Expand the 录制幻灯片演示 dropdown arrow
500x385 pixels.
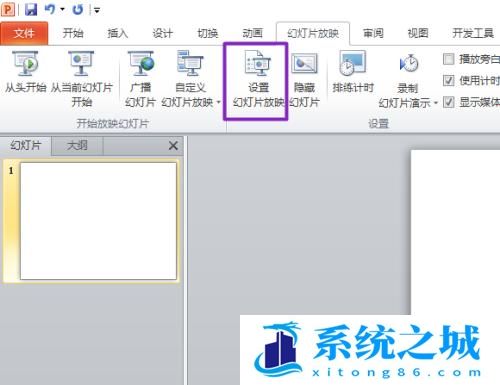[435, 103]
